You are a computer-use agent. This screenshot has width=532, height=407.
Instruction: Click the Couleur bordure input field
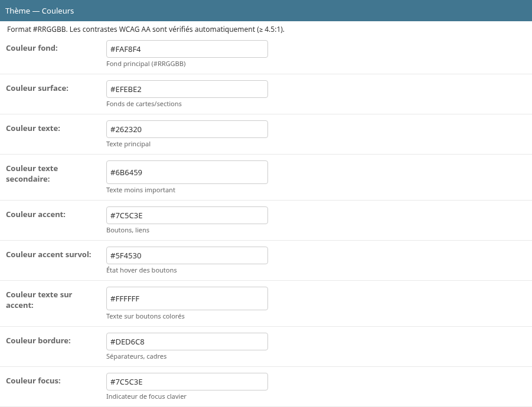(x=187, y=342)
